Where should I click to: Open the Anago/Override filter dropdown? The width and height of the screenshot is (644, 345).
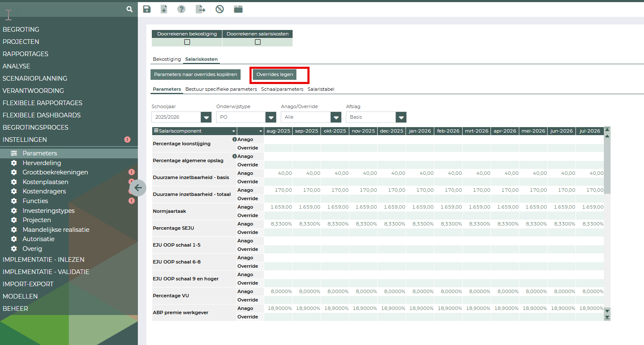[336, 117]
